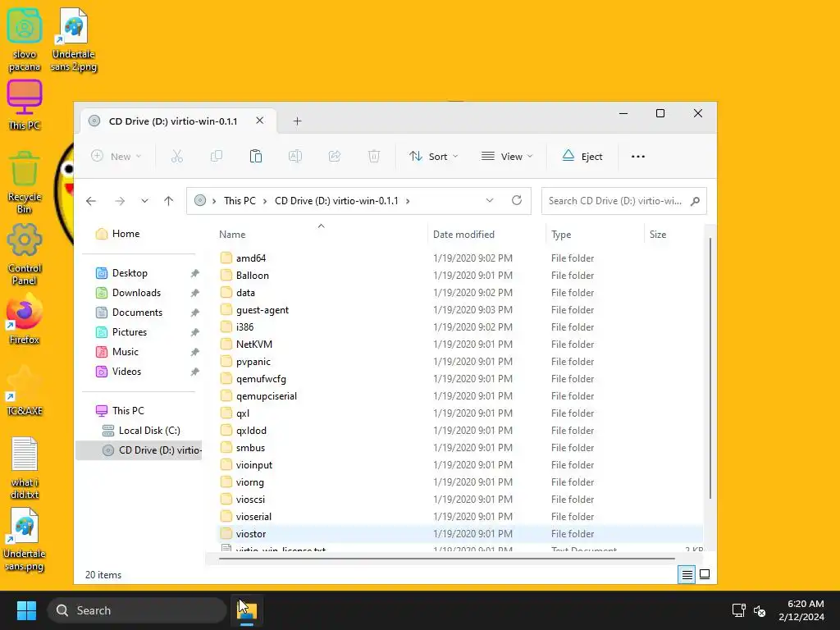Select the what i did.txt desktop file
Viewport: 840px width, 630px height.
pos(24,468)
